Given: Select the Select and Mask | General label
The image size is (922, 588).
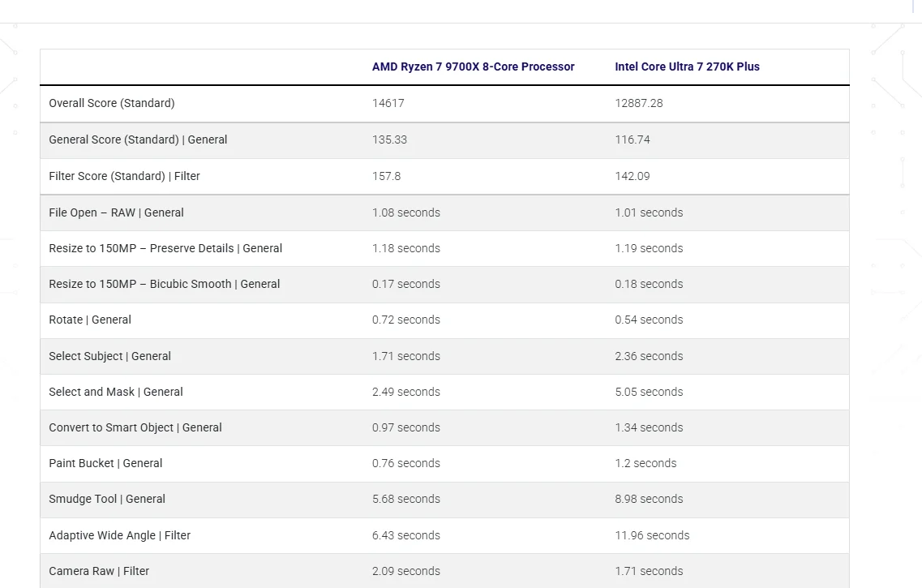Looking at the screenshot, I should coord(116,392).
